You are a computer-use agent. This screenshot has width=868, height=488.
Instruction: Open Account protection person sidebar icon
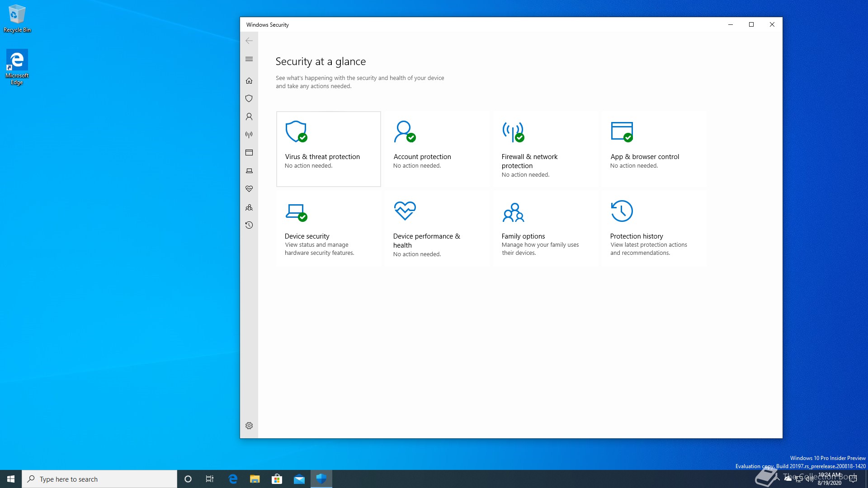point(249,117)
